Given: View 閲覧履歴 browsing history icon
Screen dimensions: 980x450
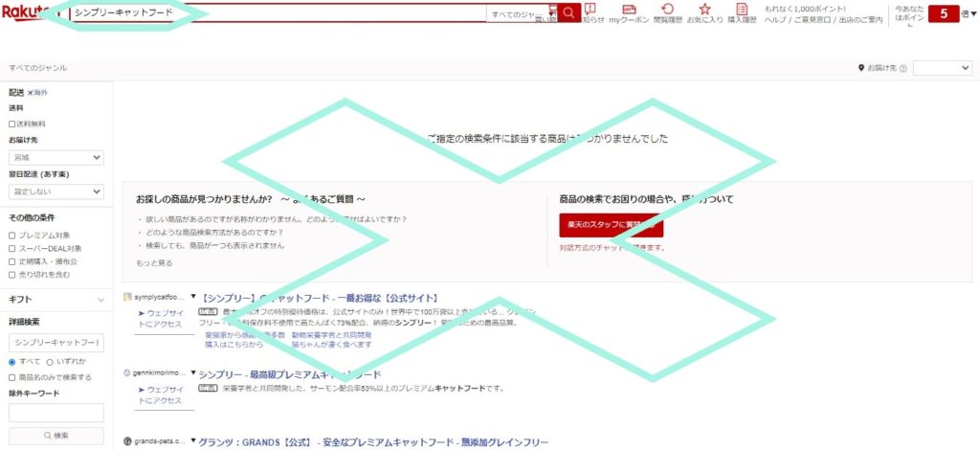Looking at the screenshot, I should click(667, 12).
